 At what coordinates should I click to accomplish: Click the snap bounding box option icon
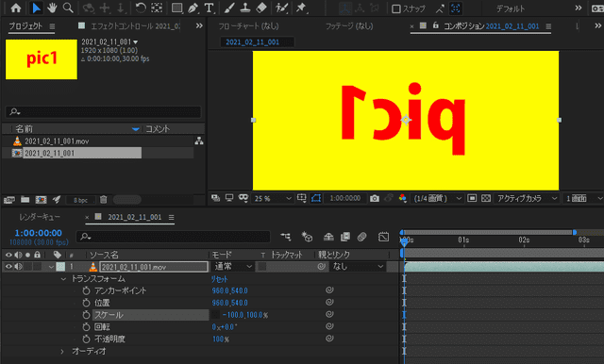456,8
